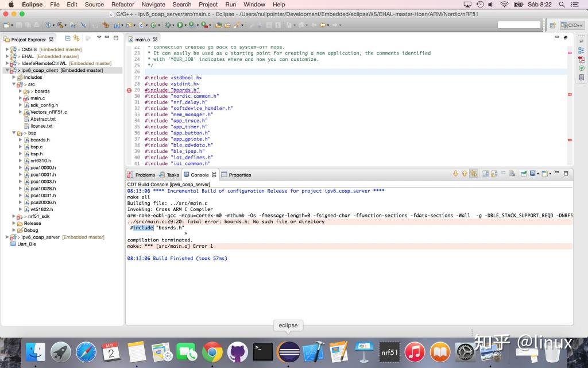The height and width of the screenshot is (368, 588).
Task: Maximize the Console panel
Action: tap(566, 174)
